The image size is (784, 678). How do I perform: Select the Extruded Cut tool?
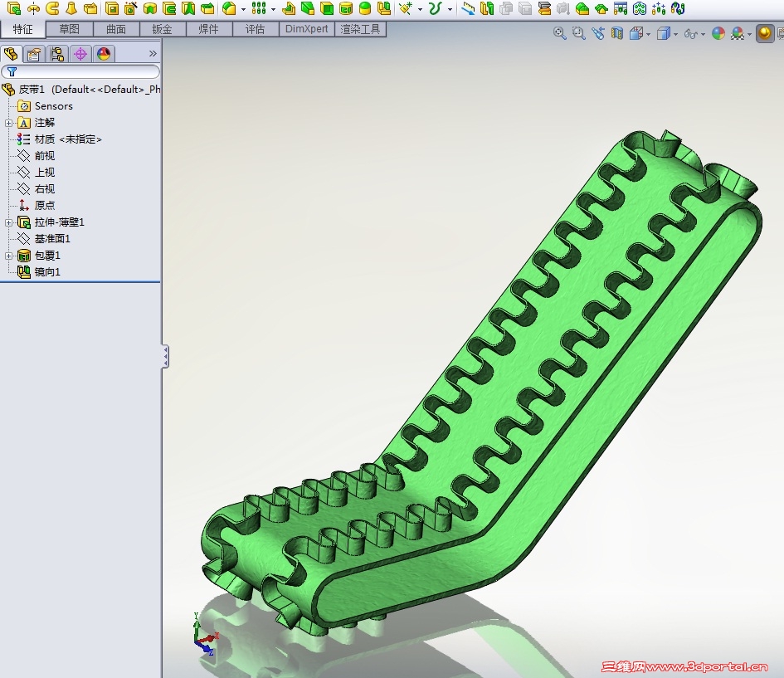pyautogui.click(x=112, y=8)
